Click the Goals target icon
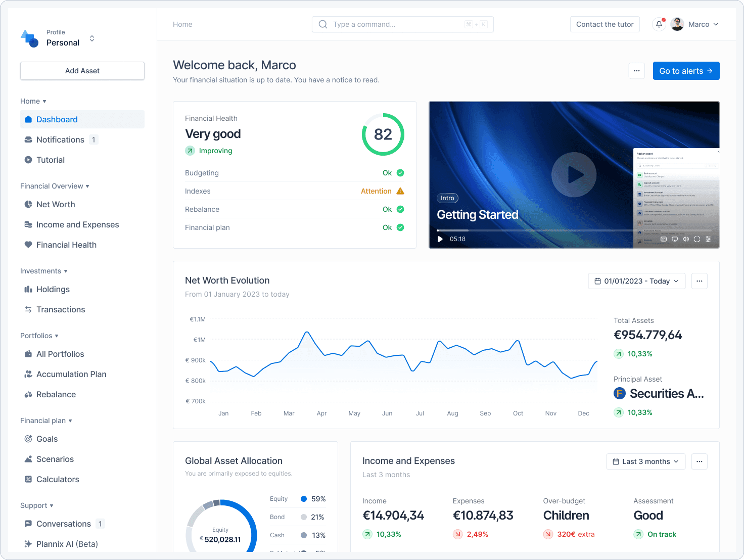 [28, 439]
